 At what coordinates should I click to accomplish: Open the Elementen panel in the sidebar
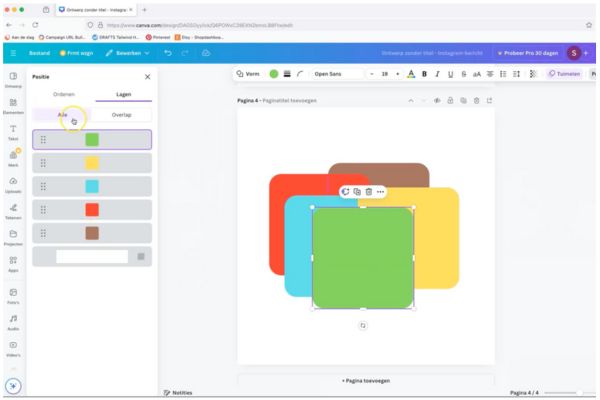coord(13,106)
